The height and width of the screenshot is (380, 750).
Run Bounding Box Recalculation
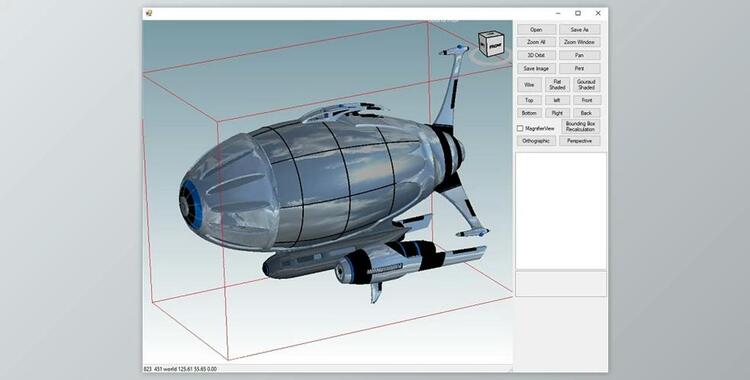pyautogui.click(x=580, y=126)
